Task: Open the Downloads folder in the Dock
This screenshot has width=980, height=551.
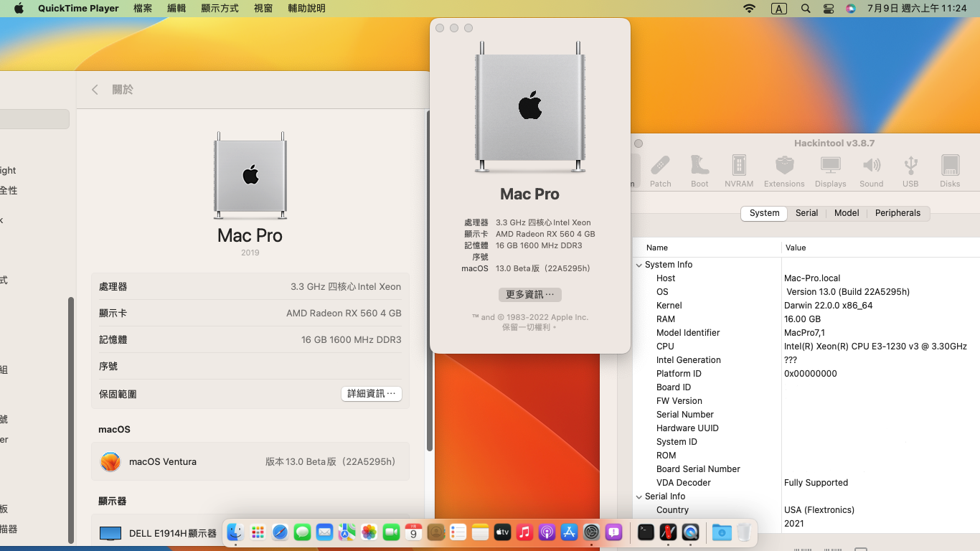Action: pos(722,532)
